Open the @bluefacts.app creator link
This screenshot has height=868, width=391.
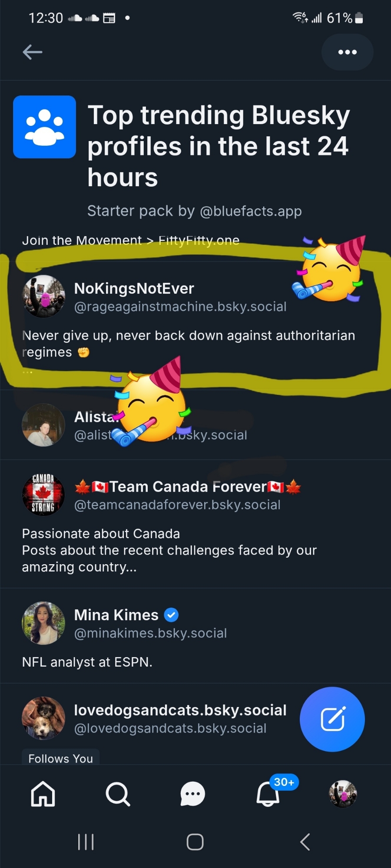251,211
